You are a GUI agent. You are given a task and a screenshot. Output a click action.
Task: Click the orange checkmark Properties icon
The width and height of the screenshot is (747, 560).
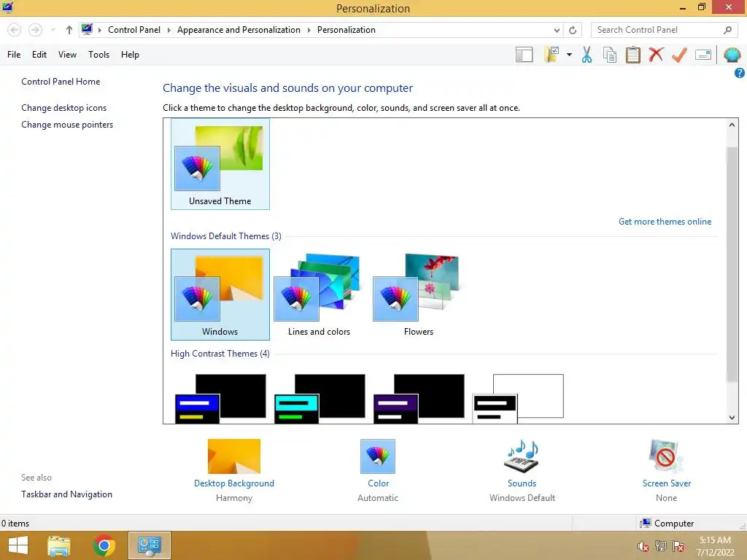(x=679, y=55)
